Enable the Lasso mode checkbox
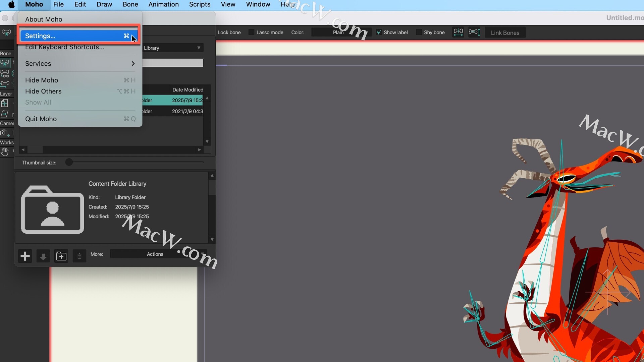The height and width of the screenshot is (362, 644). point(251,32)
